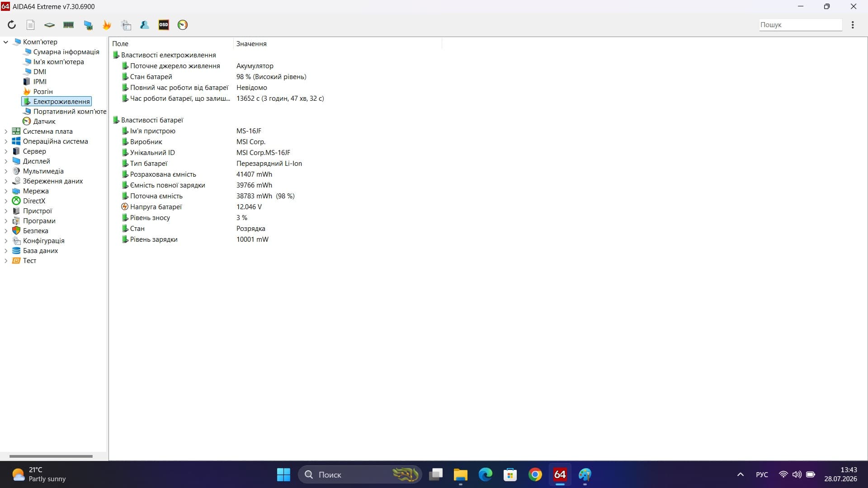Launch Google Chrome from taskbar
Screen dimensions: 868x488
pyautogui.click(x=535, y=474)
